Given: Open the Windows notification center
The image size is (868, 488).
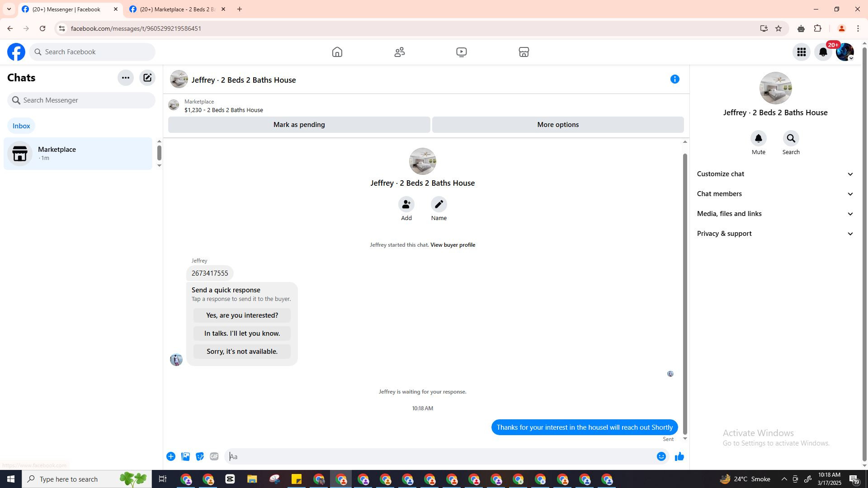Looking at the screenshot, I should (x=854, y=479).
